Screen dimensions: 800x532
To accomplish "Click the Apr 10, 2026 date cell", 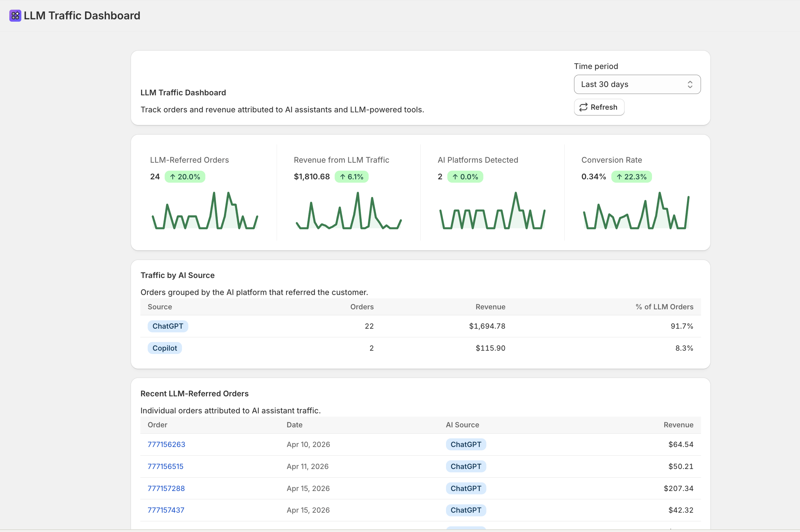I will click(x=308, y=444).
